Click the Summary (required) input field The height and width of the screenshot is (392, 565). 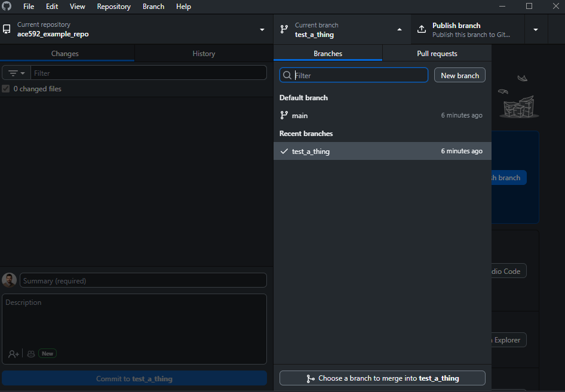coord(143,280)
